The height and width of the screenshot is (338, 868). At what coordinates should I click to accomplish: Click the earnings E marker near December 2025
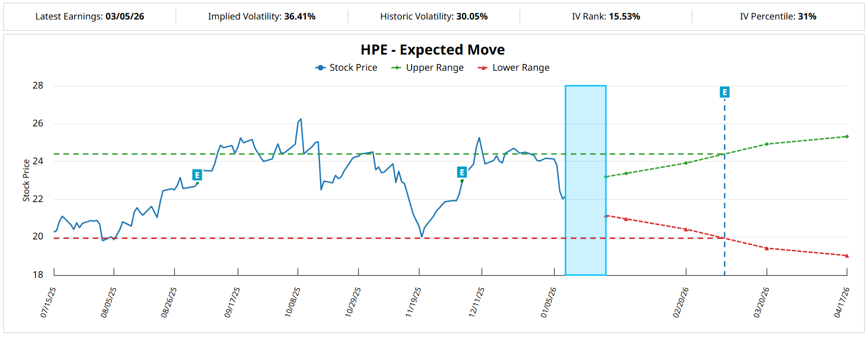click(x=462, y=172)
